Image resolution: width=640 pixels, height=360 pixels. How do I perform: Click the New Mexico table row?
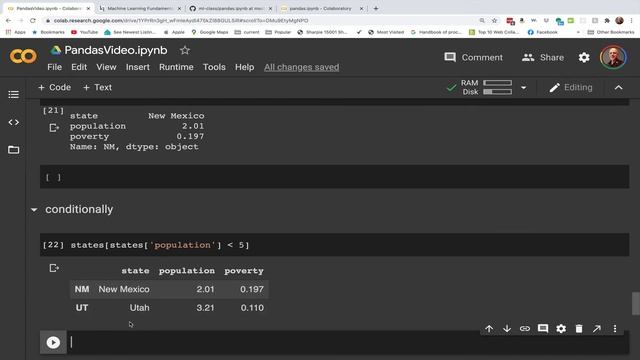point(169,289)
